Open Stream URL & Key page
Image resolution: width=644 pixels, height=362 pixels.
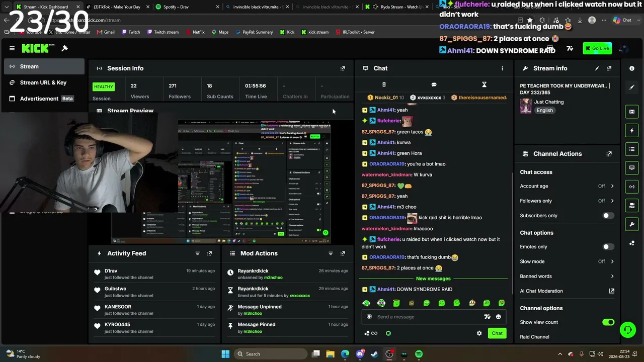(44, 82)
